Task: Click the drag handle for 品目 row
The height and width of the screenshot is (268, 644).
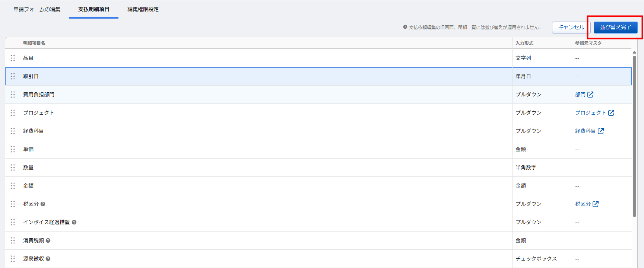Action: 13,58
